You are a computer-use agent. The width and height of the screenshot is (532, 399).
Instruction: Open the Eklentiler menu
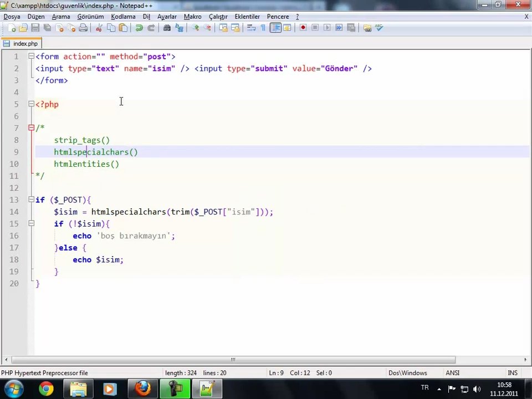click(x=247, y=17)
